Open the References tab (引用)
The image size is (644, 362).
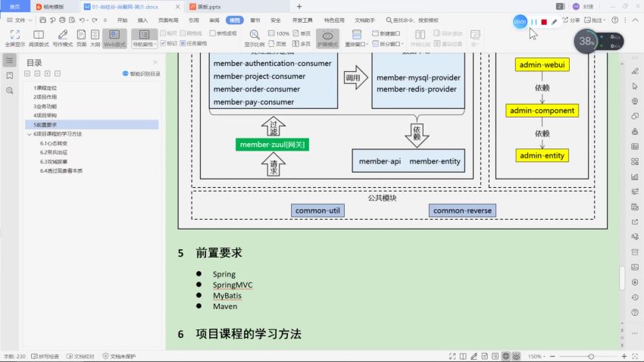pyautogui.click(x=193, y=20)
